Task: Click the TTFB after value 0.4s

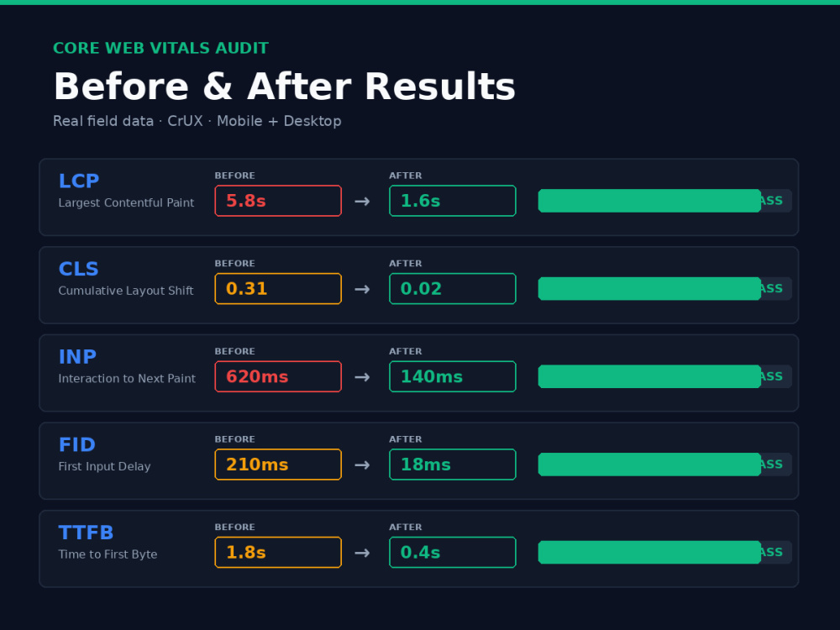Action: (x=453, y=553)
